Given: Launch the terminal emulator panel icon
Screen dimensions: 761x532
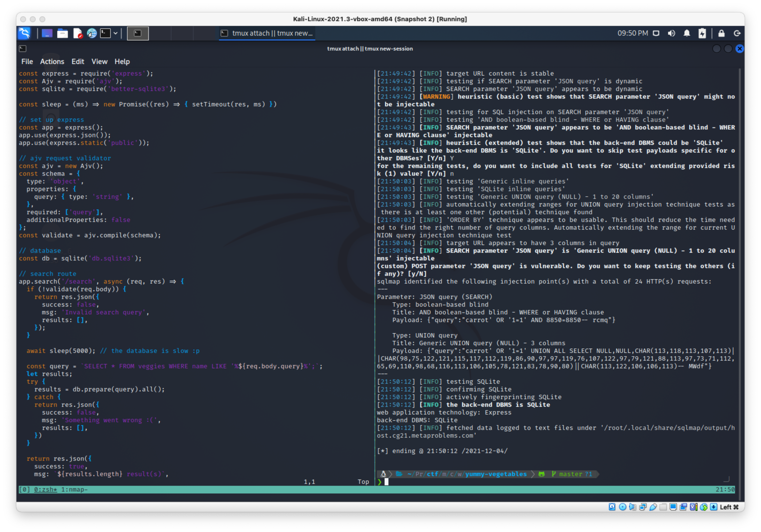Looking at the screenshot, I should click(105, 33).
